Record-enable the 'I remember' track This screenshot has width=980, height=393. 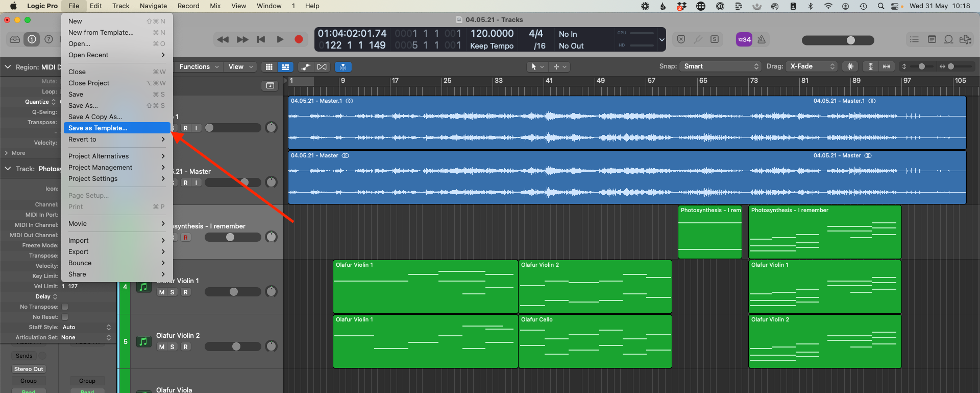pos(186,238)
